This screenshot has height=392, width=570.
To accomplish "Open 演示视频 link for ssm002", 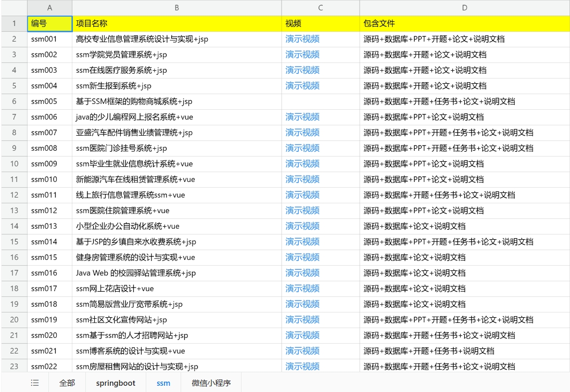I will [302, 55].
